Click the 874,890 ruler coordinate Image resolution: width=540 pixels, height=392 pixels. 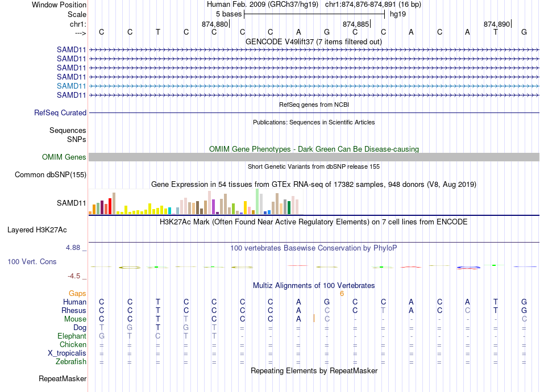click(x=497, y=24)
